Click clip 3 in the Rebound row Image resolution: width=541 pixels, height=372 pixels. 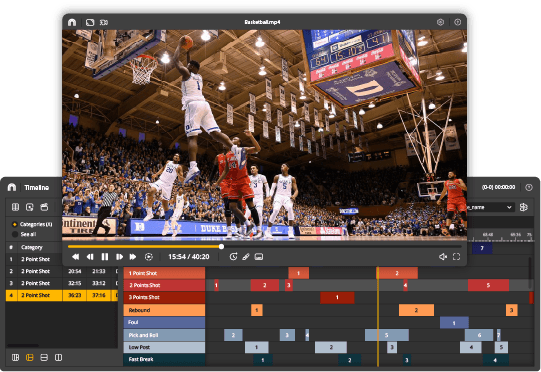(x=512, y=310)
